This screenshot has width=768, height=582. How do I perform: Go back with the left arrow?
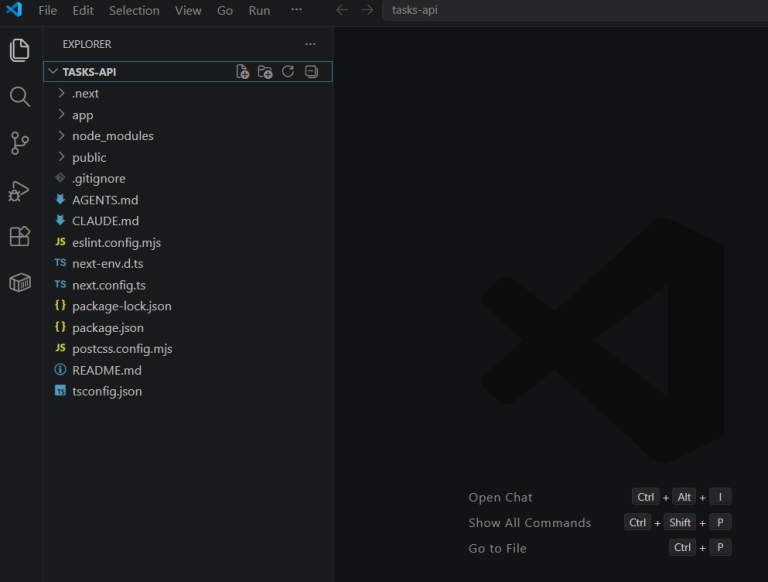pos(342,10)
